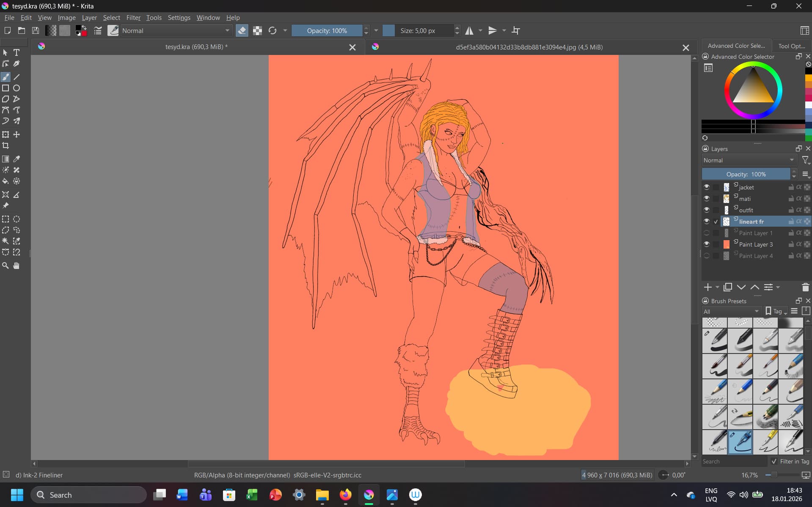Select the Text tool in toolbox

(x=17, y=52)
